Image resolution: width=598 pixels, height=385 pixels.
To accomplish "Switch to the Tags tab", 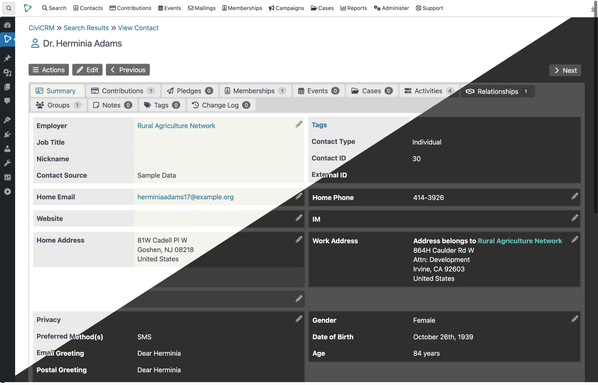I will (162, 105).
